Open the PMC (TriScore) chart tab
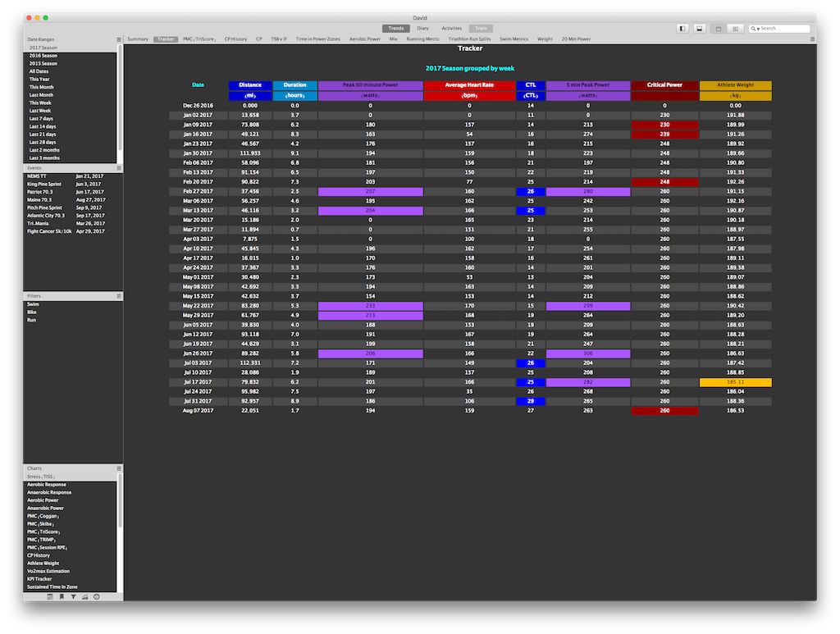Screen dimensions: 840x634 click(x=199, y=39)
